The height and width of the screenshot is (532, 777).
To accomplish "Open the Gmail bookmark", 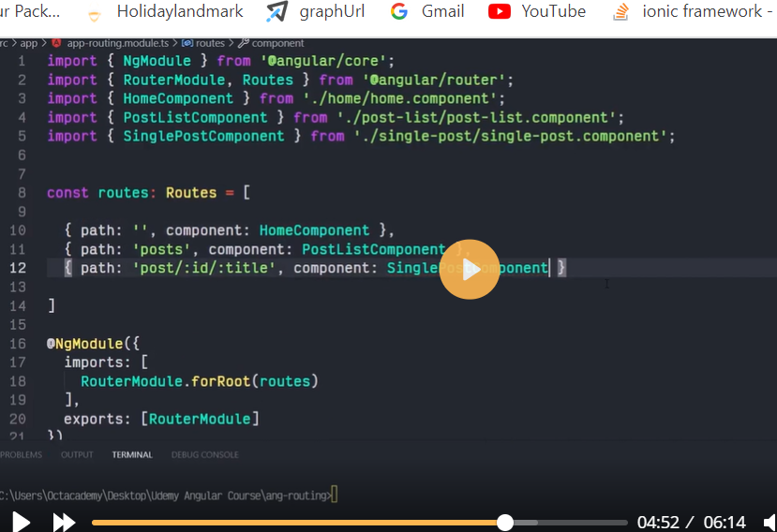I will pyautogui.click(x=442, y=11).
